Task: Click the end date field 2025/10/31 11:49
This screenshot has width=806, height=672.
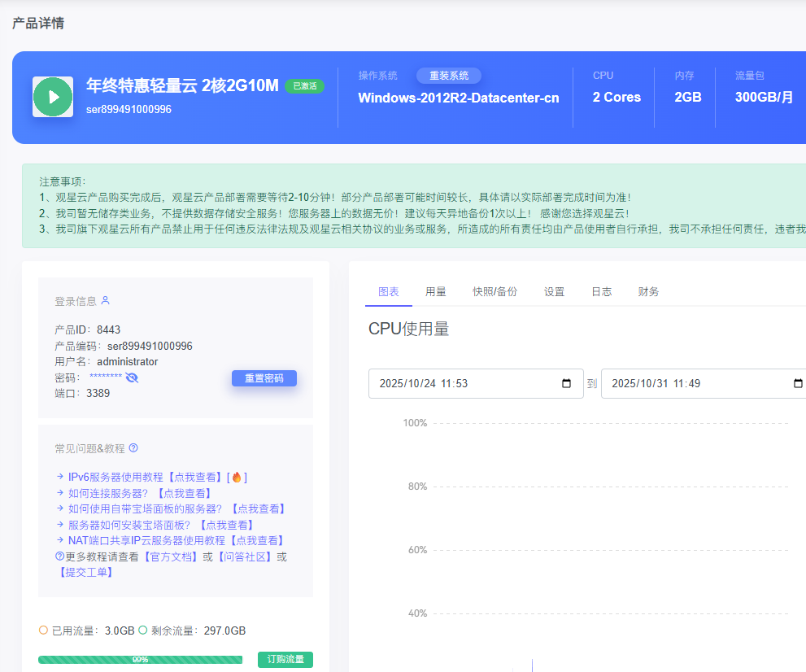Action: click(695, 384)
